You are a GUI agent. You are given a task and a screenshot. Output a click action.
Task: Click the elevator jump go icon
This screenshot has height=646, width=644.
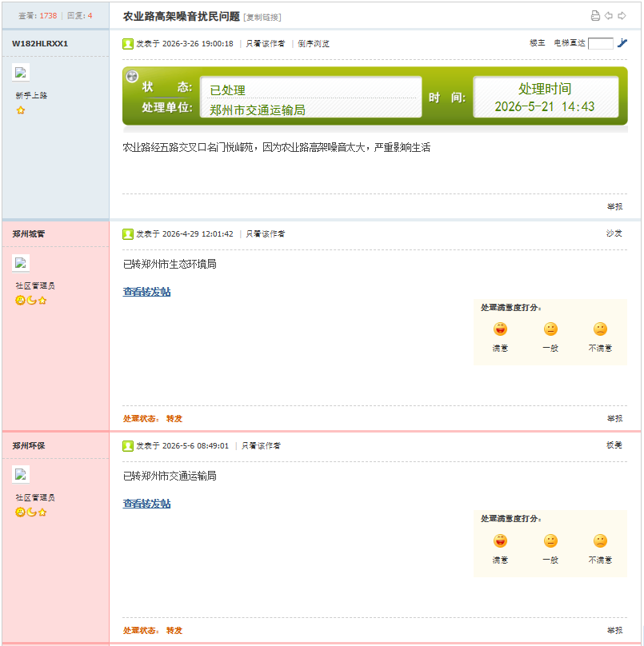pos(622,43)
